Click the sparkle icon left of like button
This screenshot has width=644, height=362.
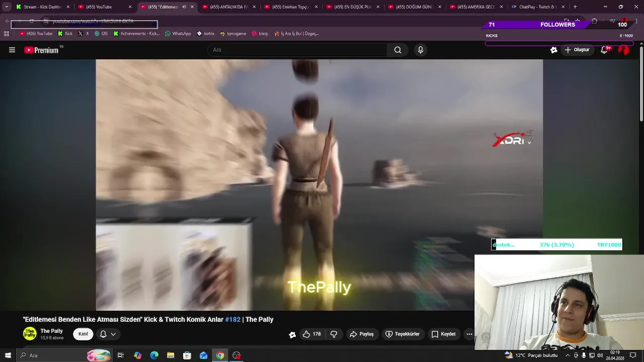pyautogui.click(x=292, y=334)
